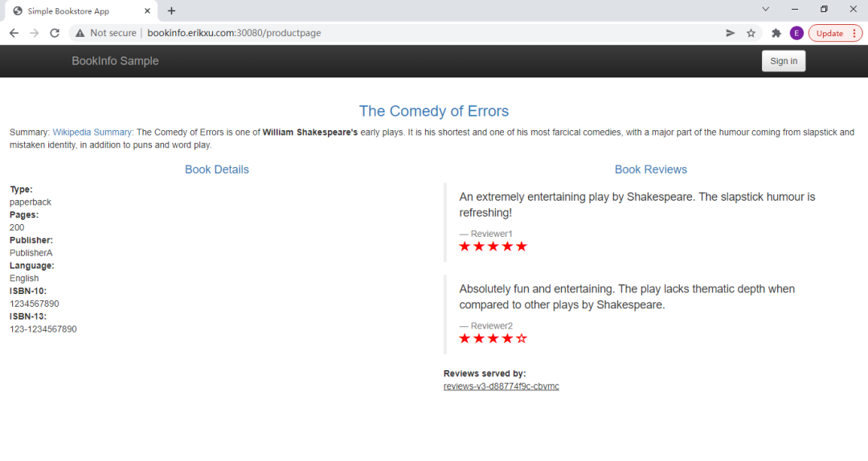Click the share page icon in address bar
The image size is (868, 461).
730,33
